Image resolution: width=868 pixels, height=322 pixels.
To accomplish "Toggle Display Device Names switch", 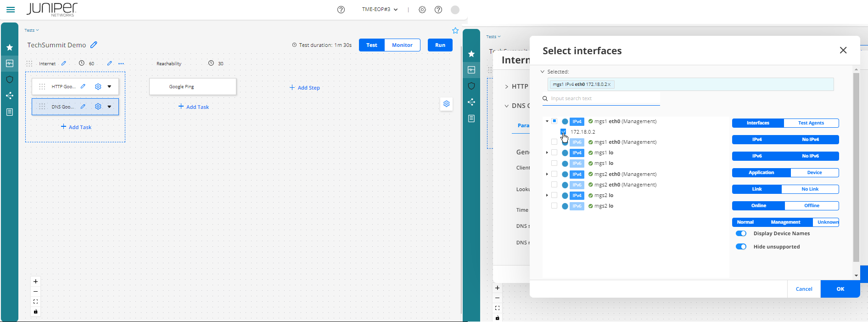I will (x=741, y=233).
